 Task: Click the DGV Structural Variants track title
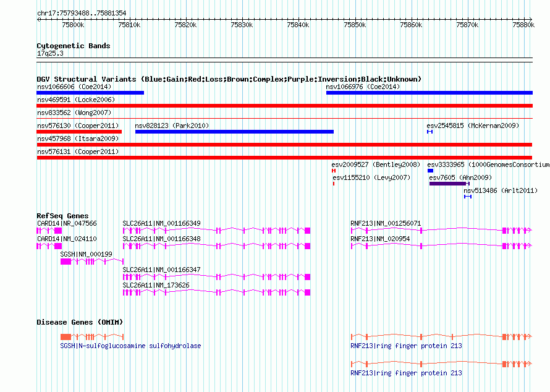[229, 79]
